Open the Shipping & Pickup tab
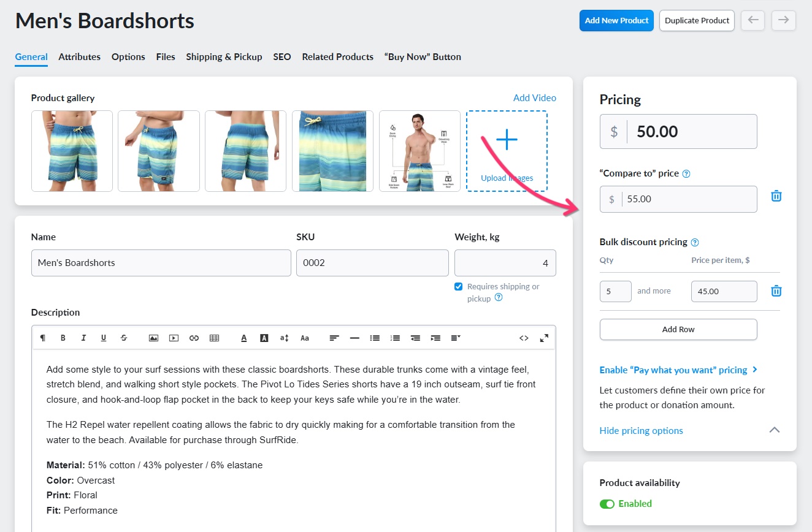Viewport: 812px width, 532px height. coord(224,57)
